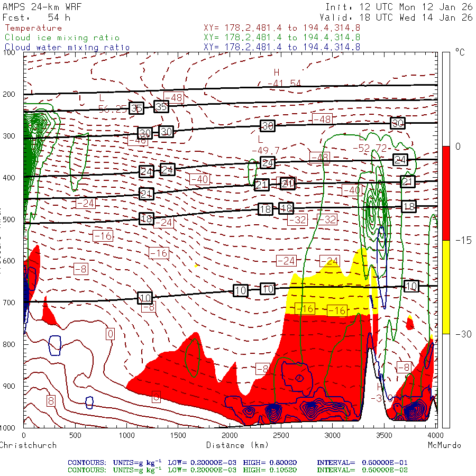Click the 'Christchurch' endpoint label

click(28, 445)
